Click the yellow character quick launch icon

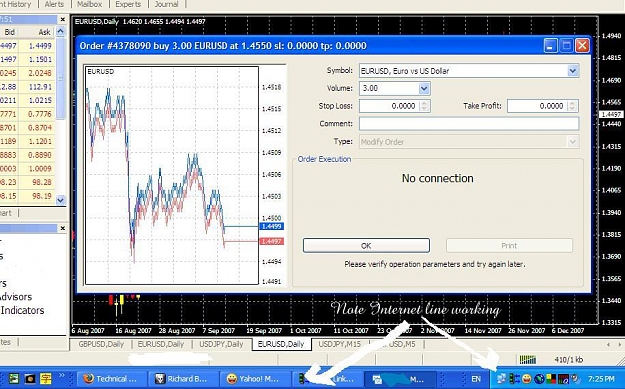(46, 378)
